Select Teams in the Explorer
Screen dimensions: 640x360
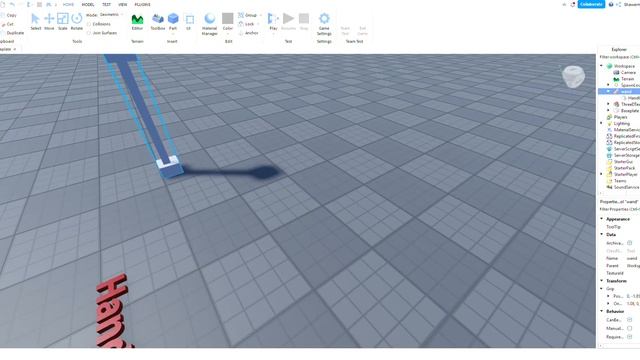620,181
